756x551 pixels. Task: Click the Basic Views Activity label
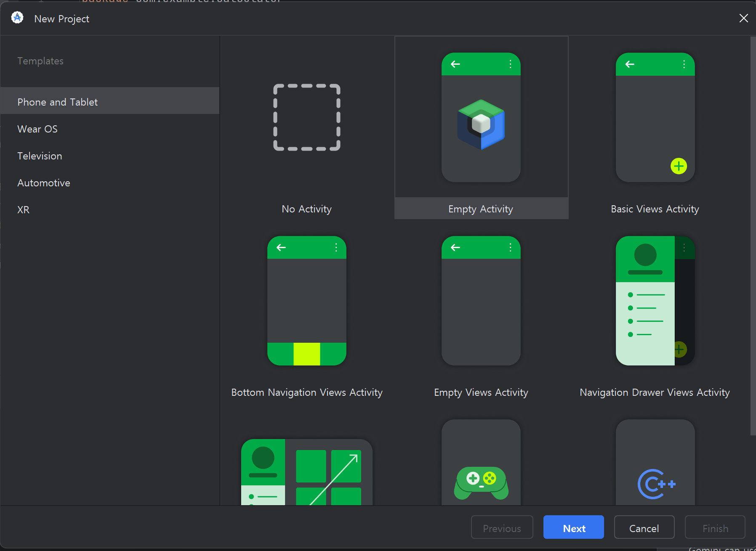pos(655,209)
